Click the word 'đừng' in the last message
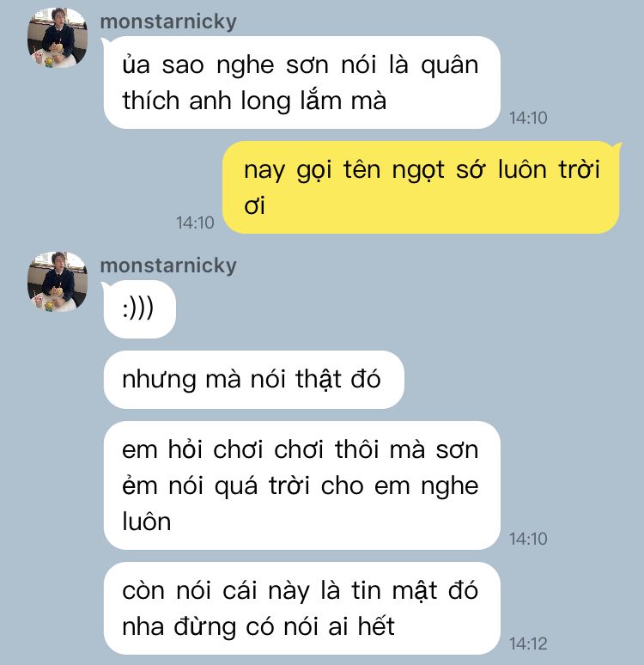This screenshot has height=665, width=644. [204, 627]
